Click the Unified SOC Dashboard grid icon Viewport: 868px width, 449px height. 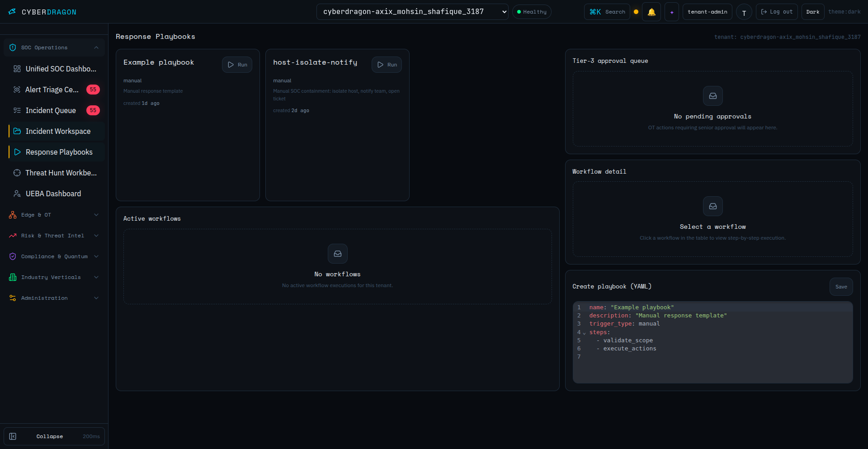(x=17, y=69)
